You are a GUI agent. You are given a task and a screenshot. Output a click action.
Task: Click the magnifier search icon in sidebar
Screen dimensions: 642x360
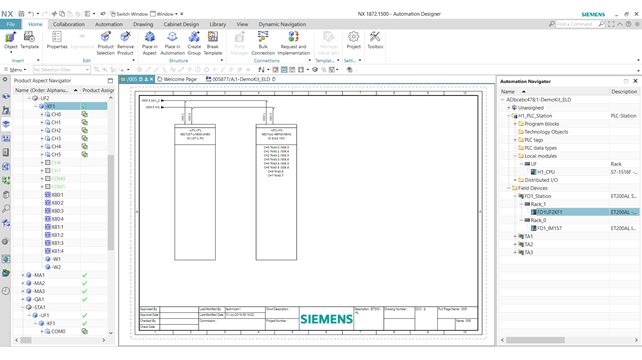click(6, 209)
